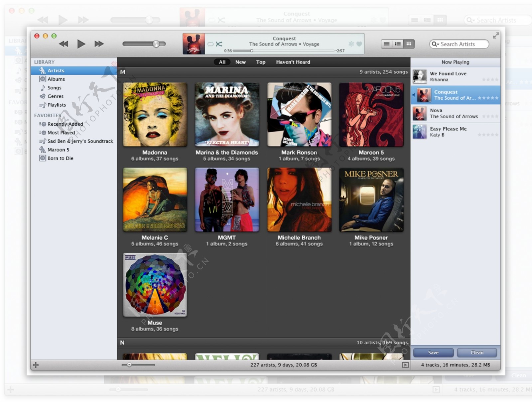Toggle the Now Playing panel from status bar
532x402 pixels.
(405, 365)
